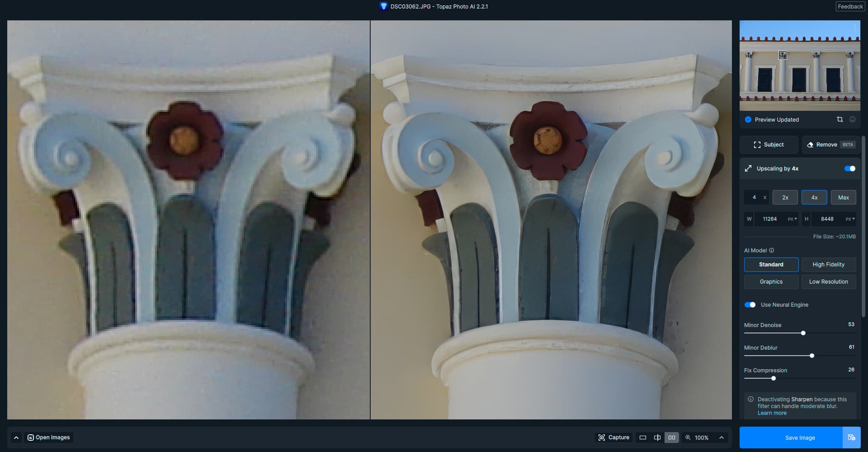Viewport: 868px width, 452px height.
Task: Select the High Fidelity AI model
Action: (x=828, y=265)
